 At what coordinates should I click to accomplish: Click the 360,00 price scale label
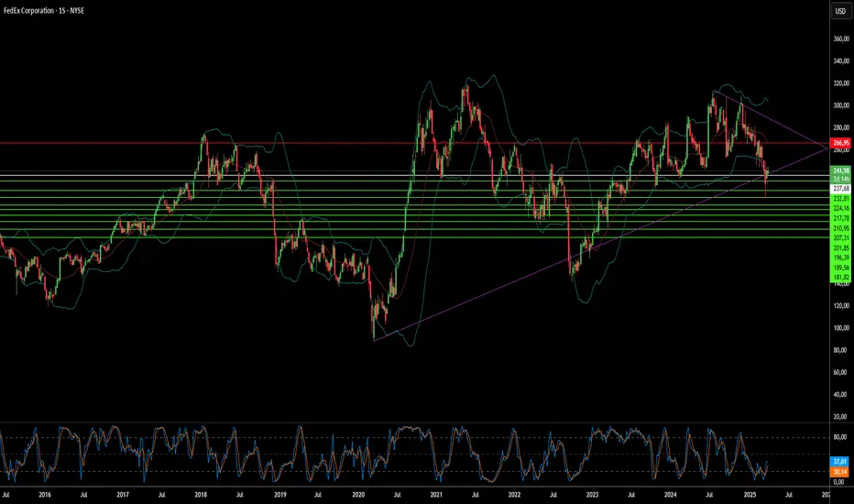click(841, 38)
